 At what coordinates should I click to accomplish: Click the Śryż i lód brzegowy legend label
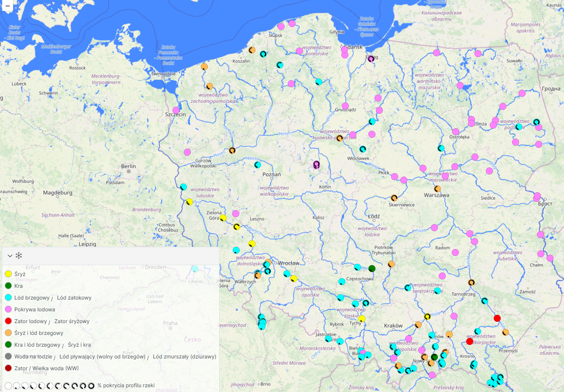pos(39,333)
